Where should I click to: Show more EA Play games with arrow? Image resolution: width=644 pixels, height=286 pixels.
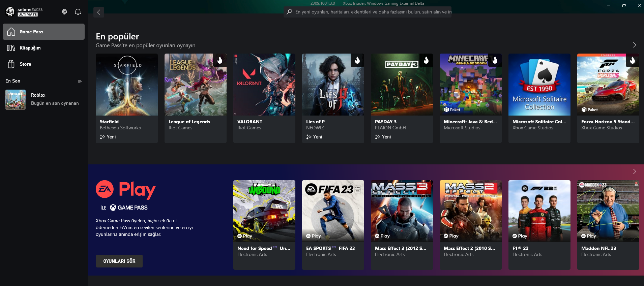(x=635, y=171)
